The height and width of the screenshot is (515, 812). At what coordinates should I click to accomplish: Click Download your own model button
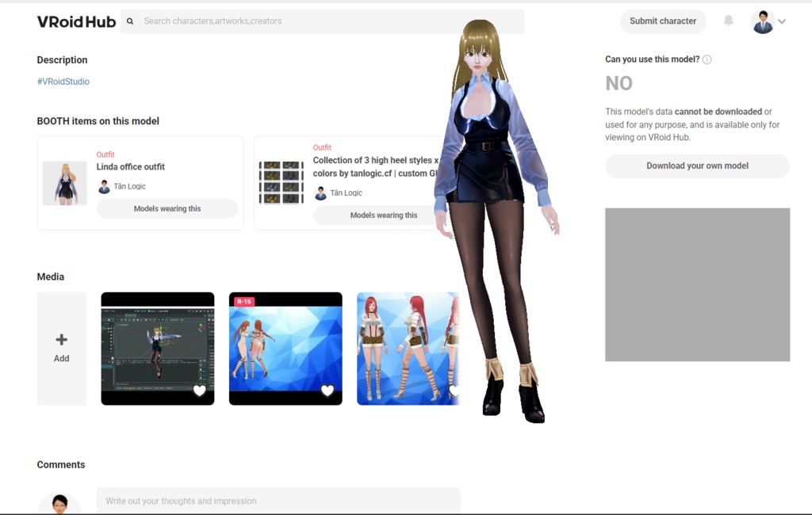pos(697,166)
